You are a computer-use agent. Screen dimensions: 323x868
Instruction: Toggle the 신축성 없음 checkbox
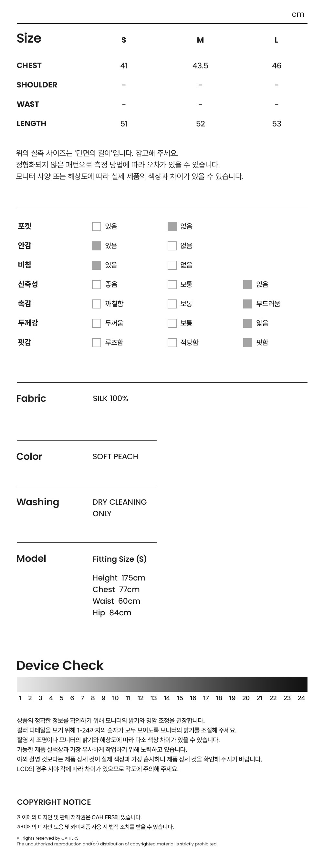pyautogui.click(x=247, y=284)
